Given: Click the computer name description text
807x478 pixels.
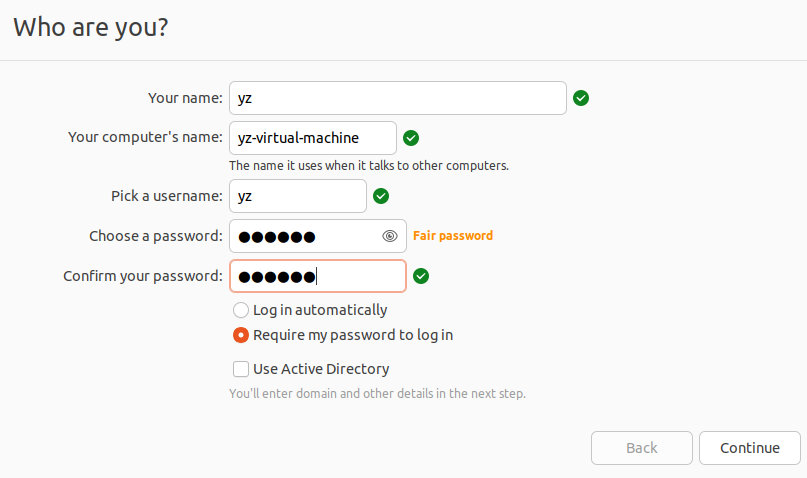Looking at the screenshot, I should tap(368, 165).
